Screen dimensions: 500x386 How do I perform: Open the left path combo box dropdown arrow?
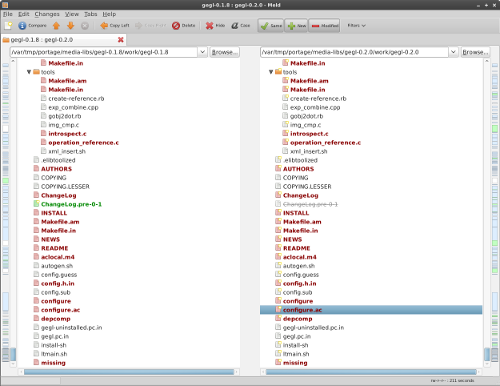pyautogui.click(x=202, y=52)
